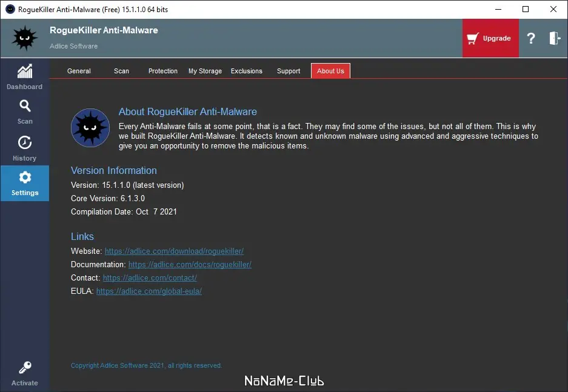
Task: Open the adlice.com download website link
Action: (174, 251)
